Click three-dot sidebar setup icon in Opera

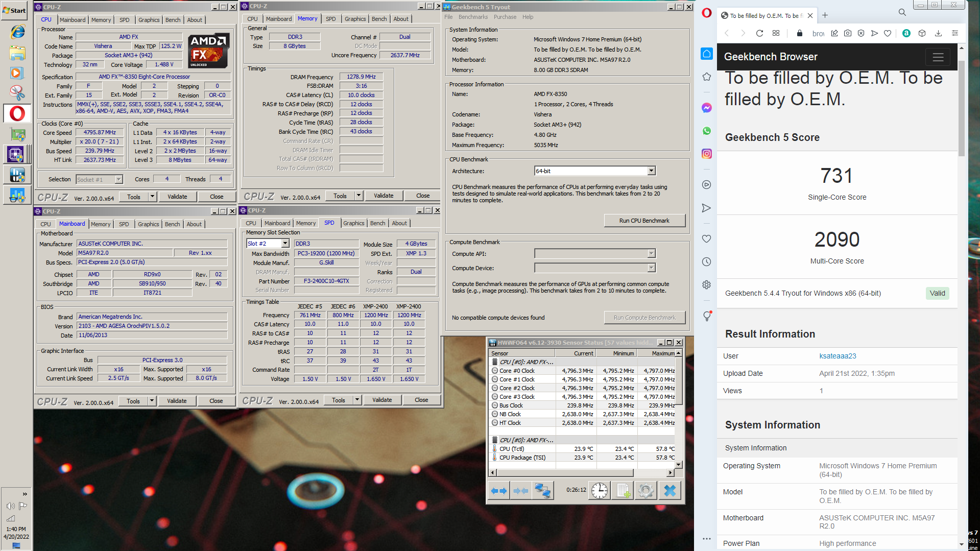[707, 539]
